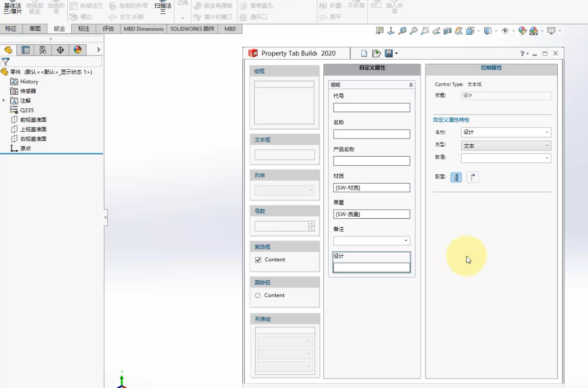Click the Section View icon in view toolbar
This screenshot has width=588, height=388.
pyautogui.click(x=448, y=31)
